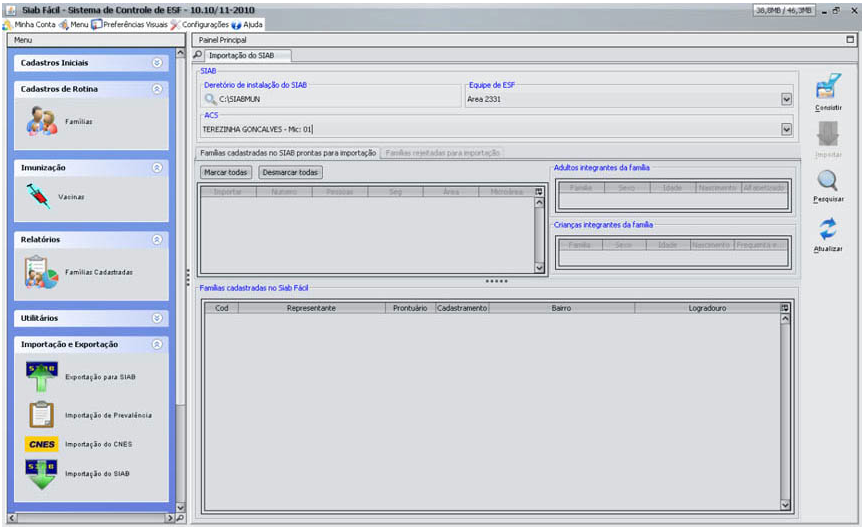Open ACS dropdown arrow
Screen dimensions: 864x530
click(786, 129)
